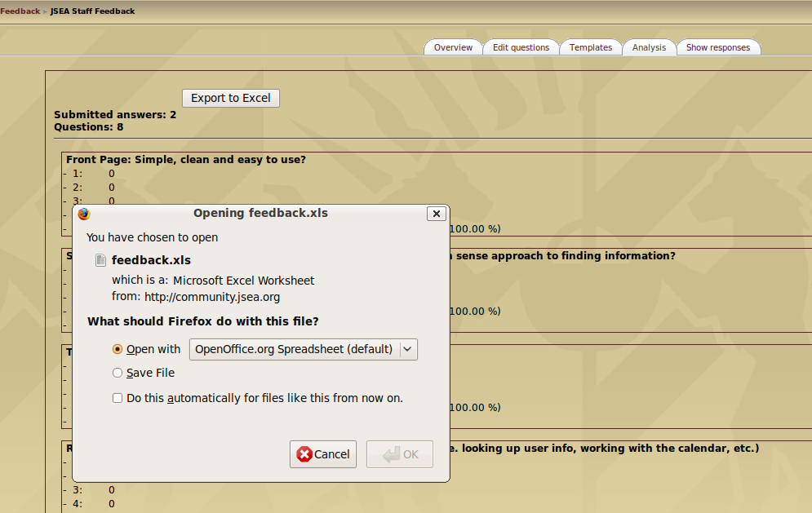The width and height of the screenshot is (812, 513).
Task: Close the Opening feedback.xls dialog
Action: click(436, 214)
